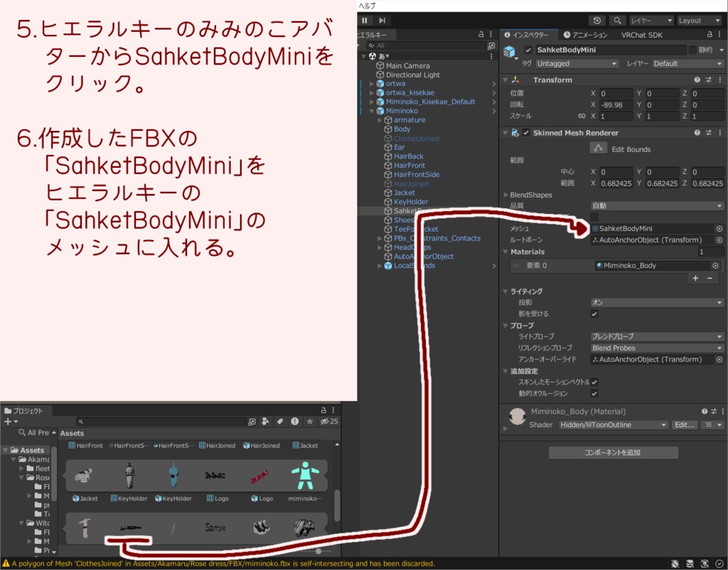
Task: Lock the Inspector panel with the padlock
Action: (x=710, y=34)
